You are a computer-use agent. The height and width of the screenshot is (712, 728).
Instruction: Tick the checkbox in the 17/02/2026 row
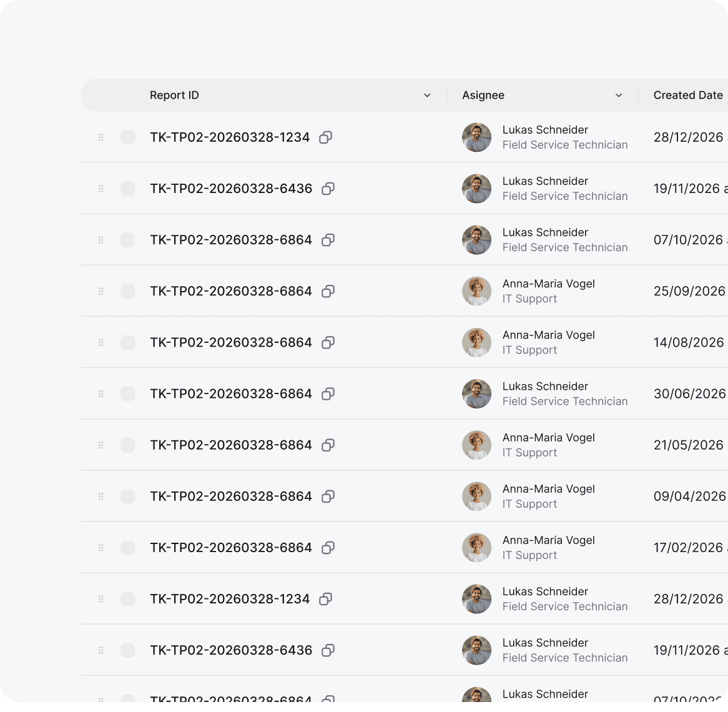128,548
